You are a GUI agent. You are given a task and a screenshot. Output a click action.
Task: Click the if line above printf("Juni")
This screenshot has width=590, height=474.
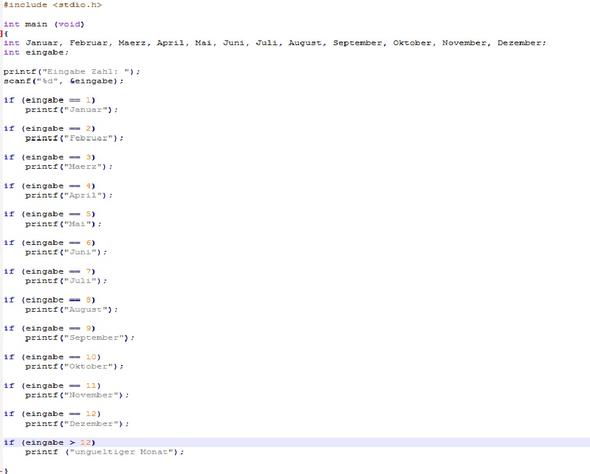[49, 243]
